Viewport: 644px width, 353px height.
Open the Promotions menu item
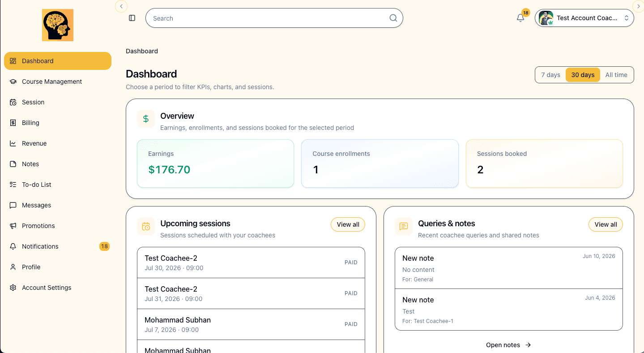click(x=58, y=226)
